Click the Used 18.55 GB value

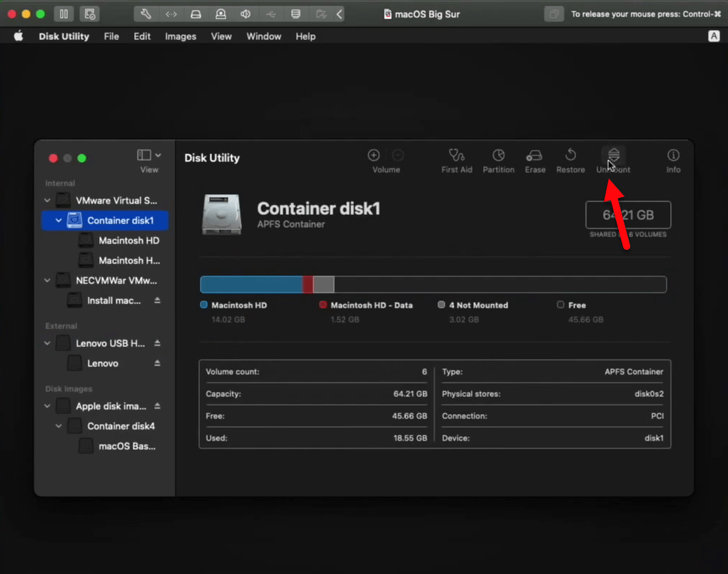(410, 438)
